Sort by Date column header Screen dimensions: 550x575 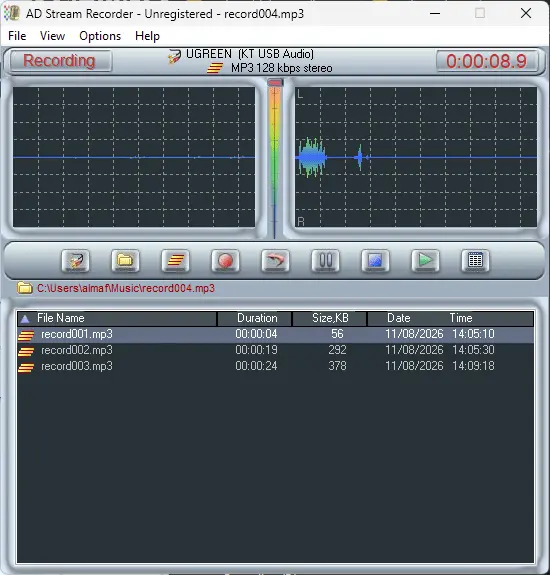[399, 318]
